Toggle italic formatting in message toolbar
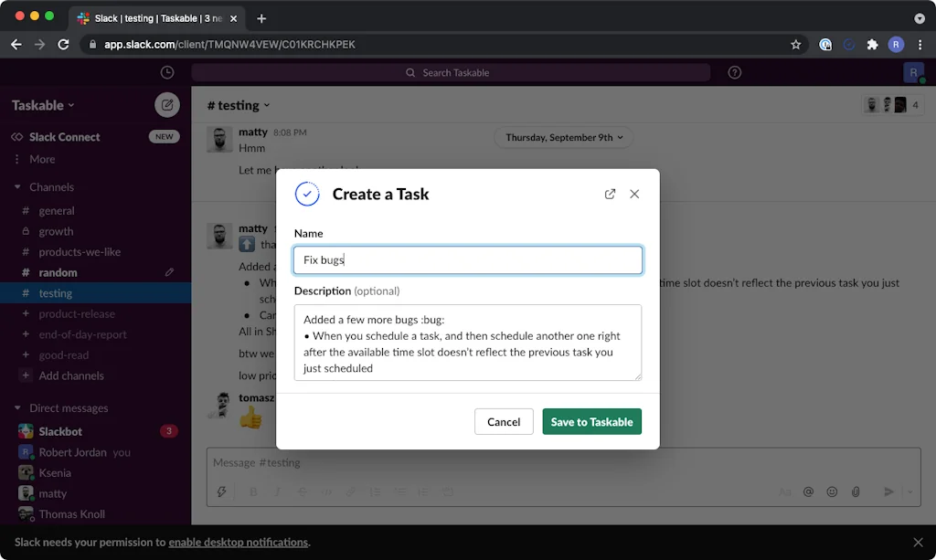This screenshot has height=560, width=936. click(x=277, y=491)
